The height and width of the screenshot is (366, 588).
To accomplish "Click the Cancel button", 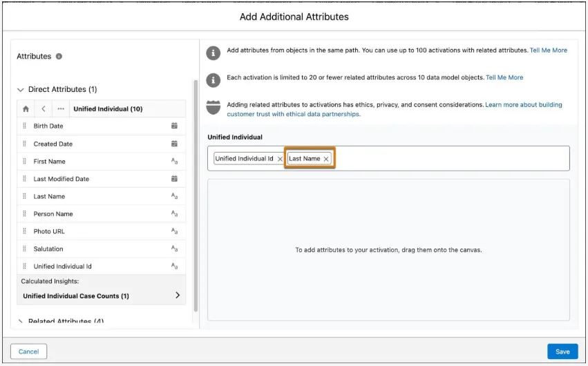I will (x=28, y=351).
